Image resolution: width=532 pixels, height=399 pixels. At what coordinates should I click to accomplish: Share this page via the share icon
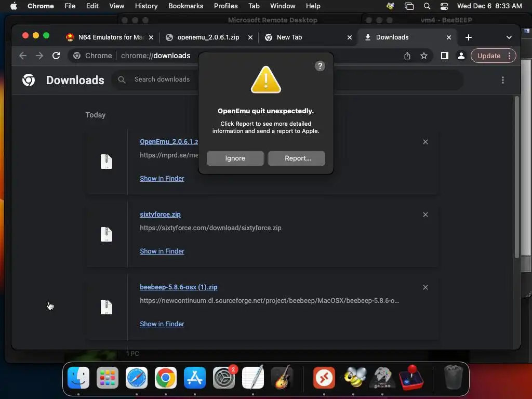[407, 56]
